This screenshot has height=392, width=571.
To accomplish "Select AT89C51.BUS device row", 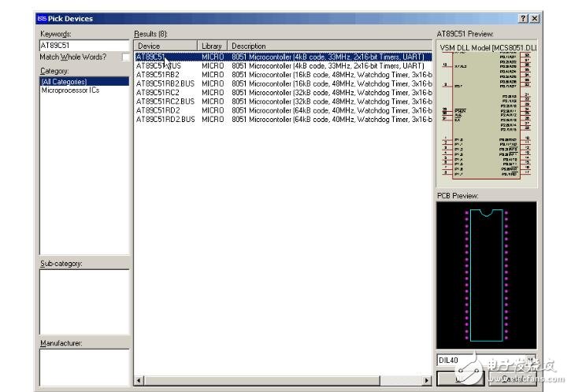I will (x=158, y=65).
